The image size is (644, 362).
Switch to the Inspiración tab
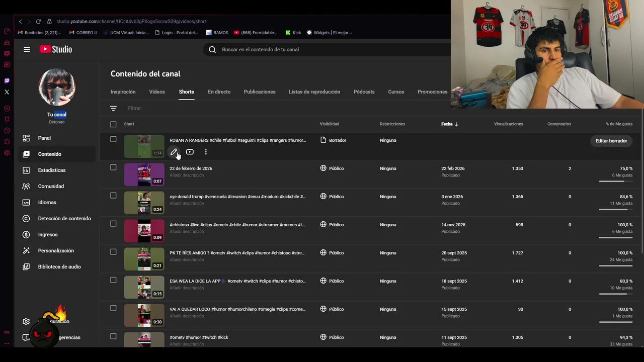pos(123,92)
